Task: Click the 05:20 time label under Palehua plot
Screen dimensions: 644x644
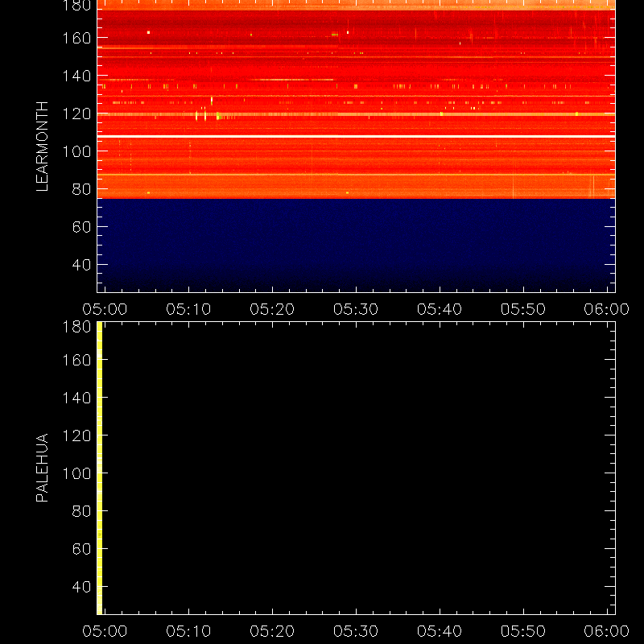Action: (272, 631)
